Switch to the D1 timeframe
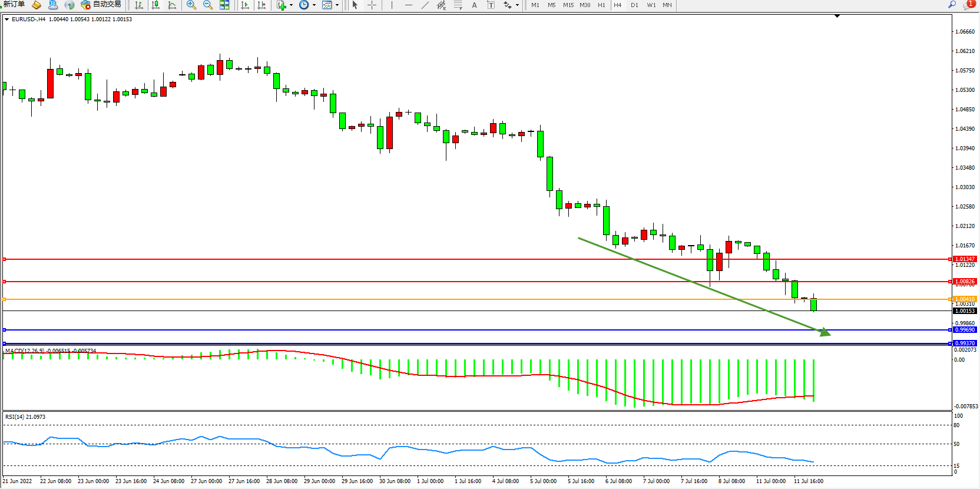Image resolution: width=980 pixels, height=489 pixels. coord(634,5)
